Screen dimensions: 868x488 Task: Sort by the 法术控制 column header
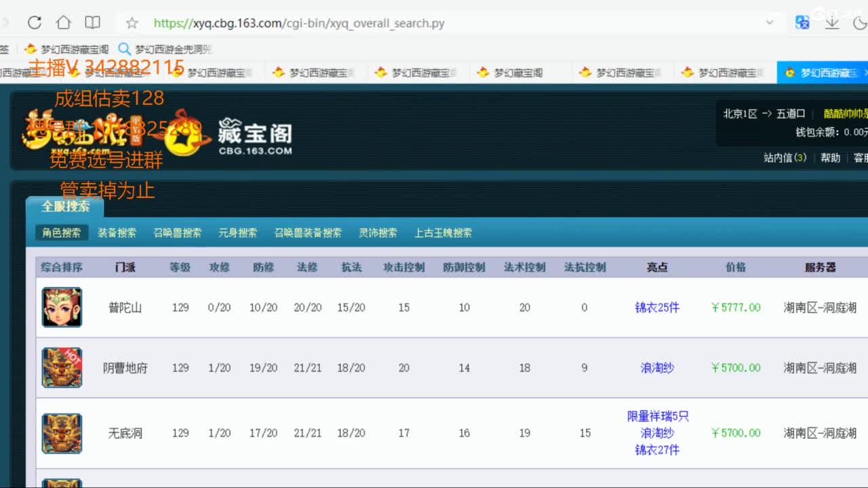pyautogui.click(x=524, y=267)
